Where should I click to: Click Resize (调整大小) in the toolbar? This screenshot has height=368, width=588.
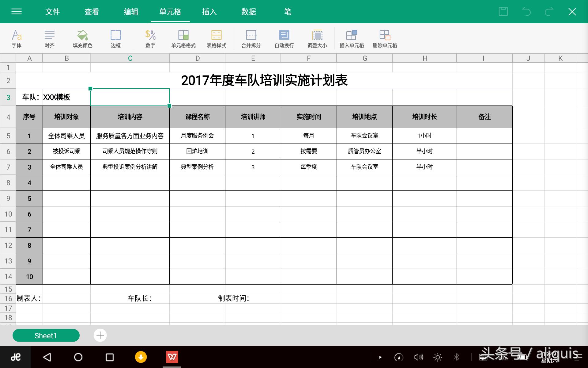point(318,38)
